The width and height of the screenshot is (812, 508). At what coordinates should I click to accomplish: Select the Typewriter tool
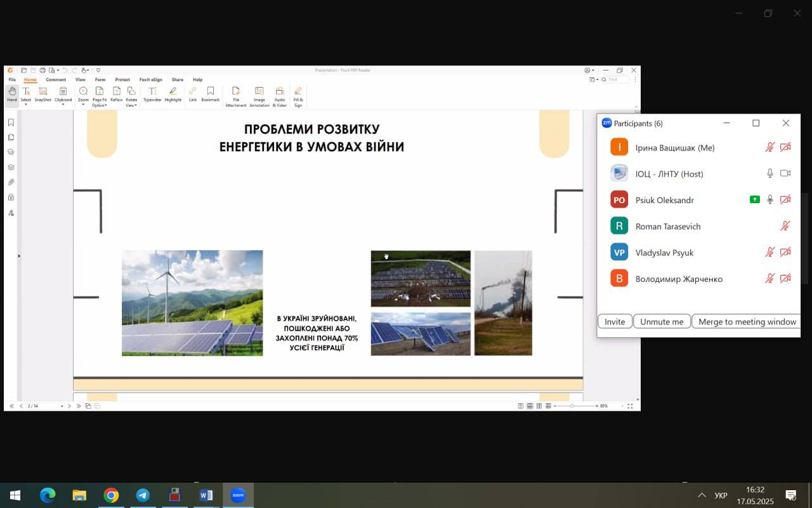click(x=152, y=95)
